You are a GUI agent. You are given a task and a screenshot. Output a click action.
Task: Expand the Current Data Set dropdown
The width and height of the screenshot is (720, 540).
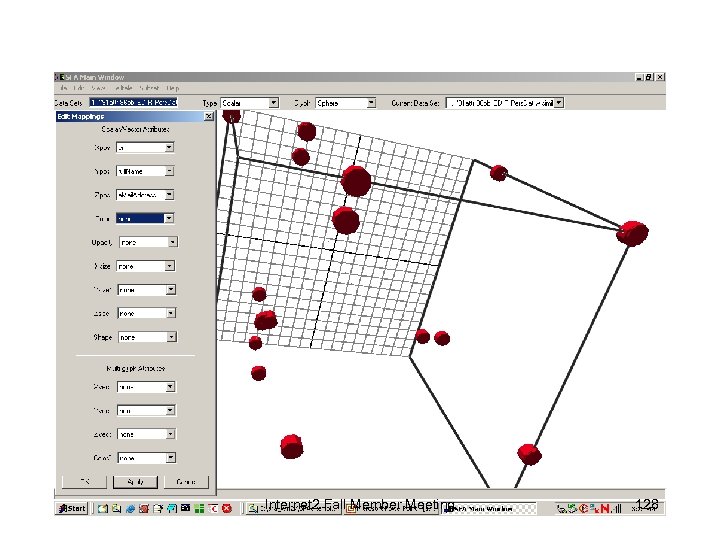pyautogui.click(x=558, y=103)
